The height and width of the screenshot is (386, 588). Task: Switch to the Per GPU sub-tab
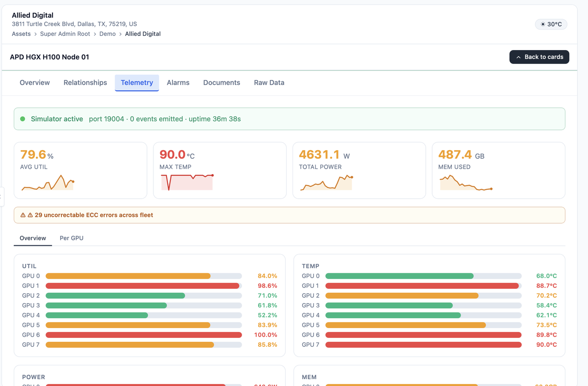(x=72, y=238)
